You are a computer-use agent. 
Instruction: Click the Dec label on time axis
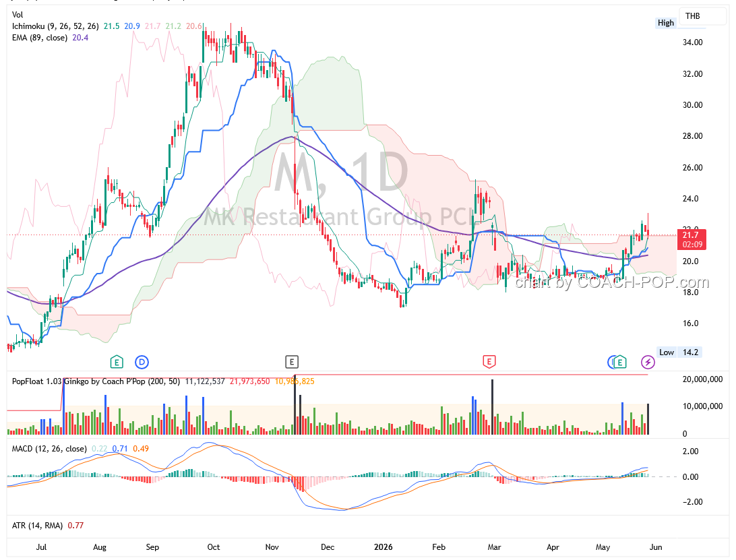point(328,547)
